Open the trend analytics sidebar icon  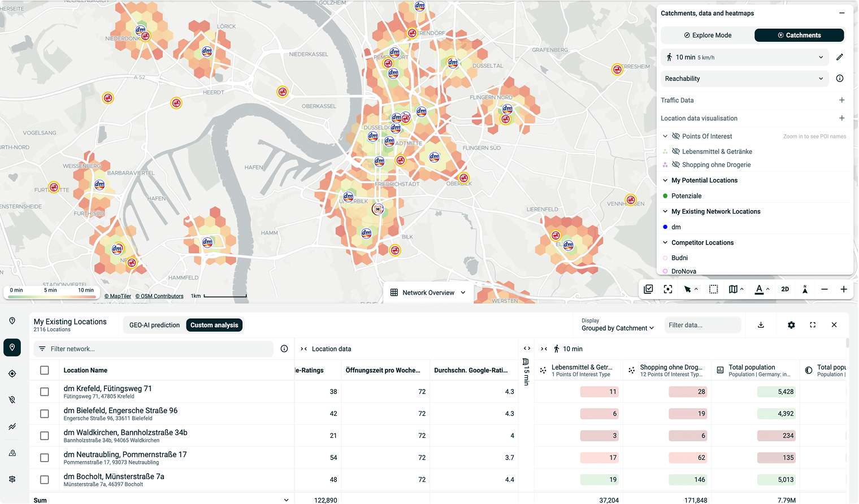click(x=12, y=427)
